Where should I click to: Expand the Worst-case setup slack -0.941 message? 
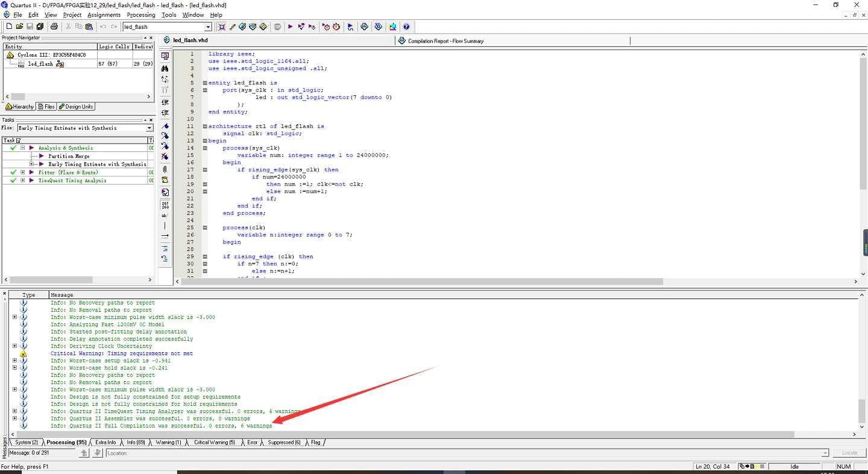(14, 361)
